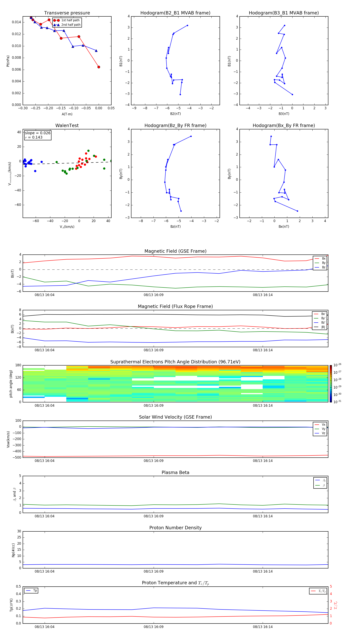Click the 'Transverse pressure' plot title
The image size is (351, 644).
coord(67,13)
